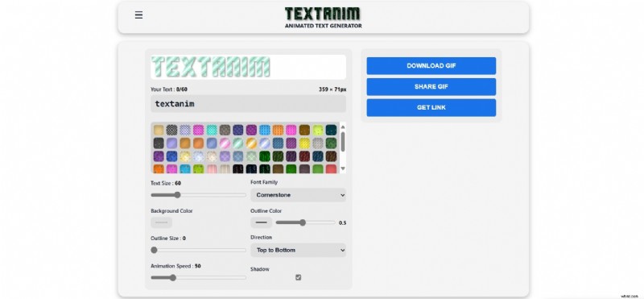Pick the lime-yellow texture swatch
The image size is (644, 299).
click(x=318, y=130)
